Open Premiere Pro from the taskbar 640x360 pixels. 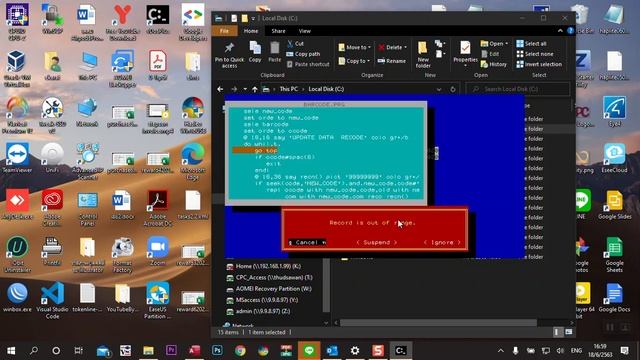click(x=171, y=350)
